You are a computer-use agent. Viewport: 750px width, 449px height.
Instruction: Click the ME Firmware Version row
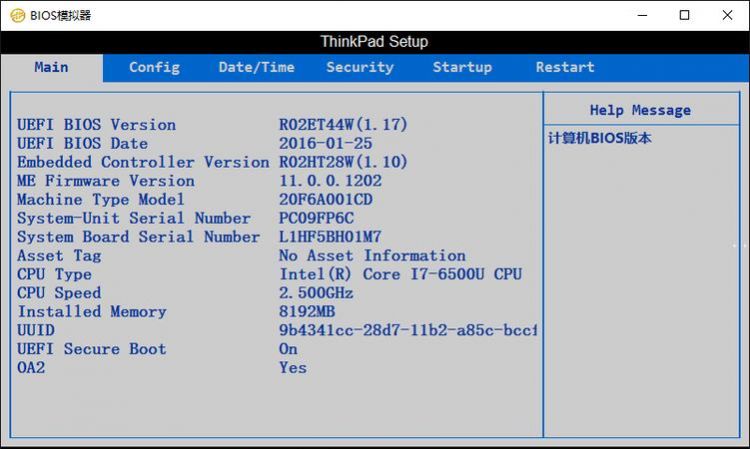click(x=106, y=181)
